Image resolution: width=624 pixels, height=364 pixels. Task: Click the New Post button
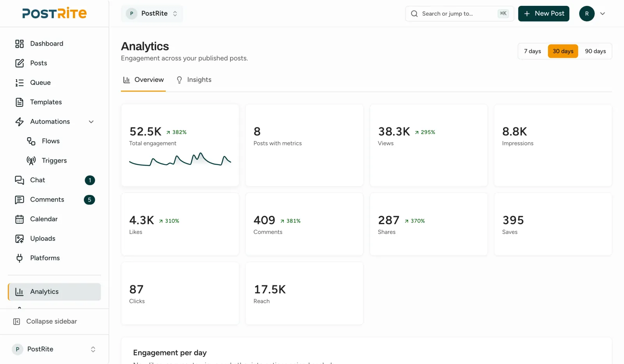coord(544,14)
